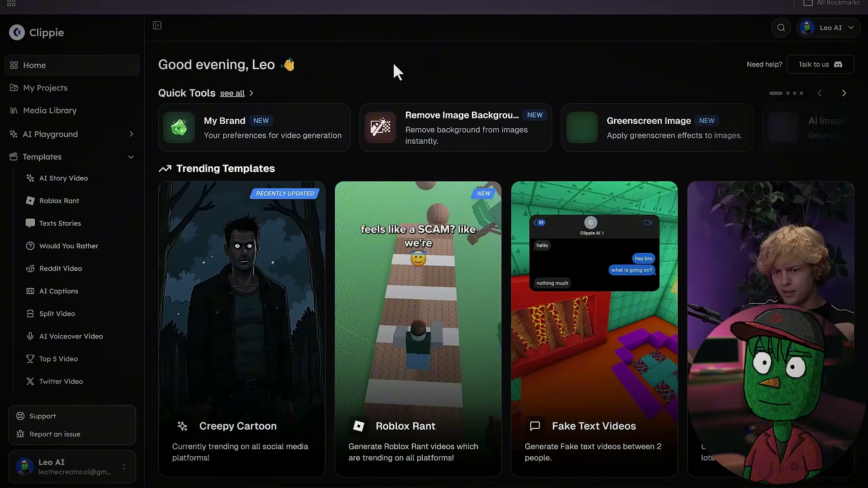Screen dimensions: 868x488
Task: Go to previous Quick Tools page arrow
Action: point(820,94)
